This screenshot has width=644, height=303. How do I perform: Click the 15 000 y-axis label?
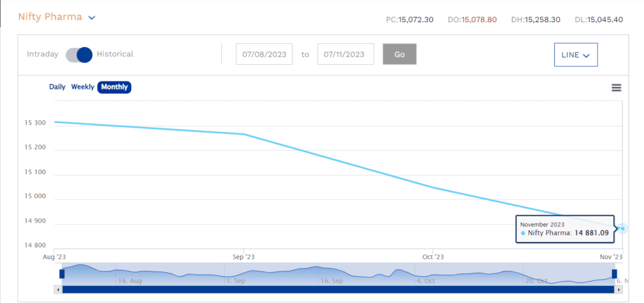pyautogui.click(x=36, y=197)
